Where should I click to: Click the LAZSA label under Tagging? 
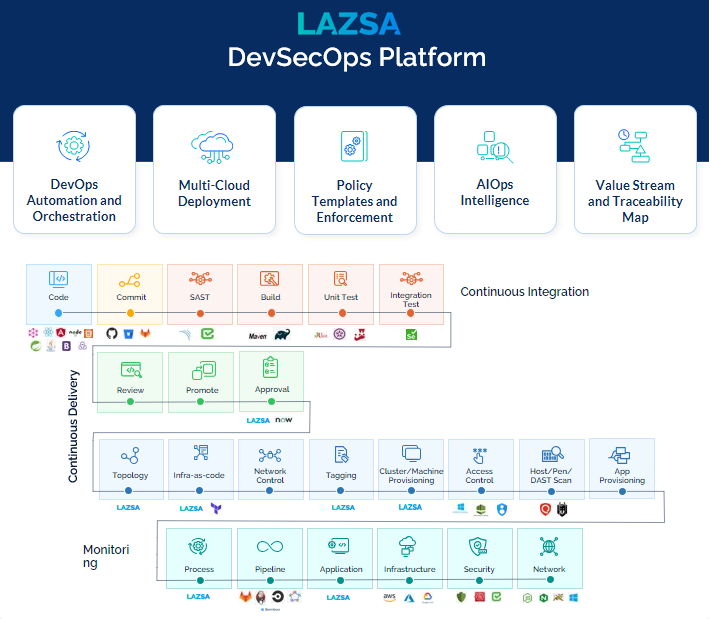[x=343, y=507]
